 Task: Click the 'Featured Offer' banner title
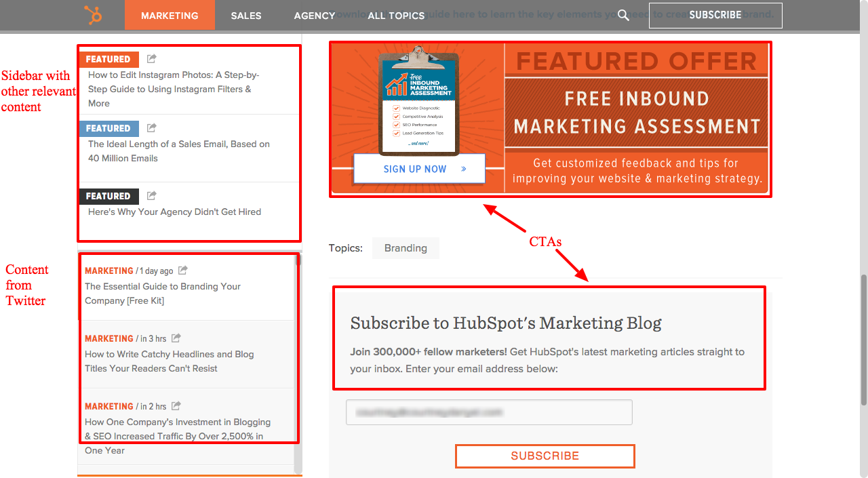[637, 61]
